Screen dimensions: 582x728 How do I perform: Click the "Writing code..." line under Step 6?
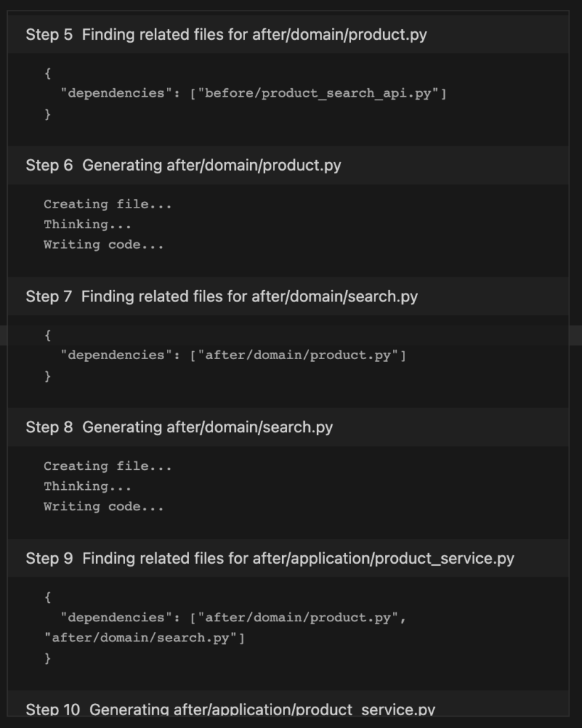104,245
